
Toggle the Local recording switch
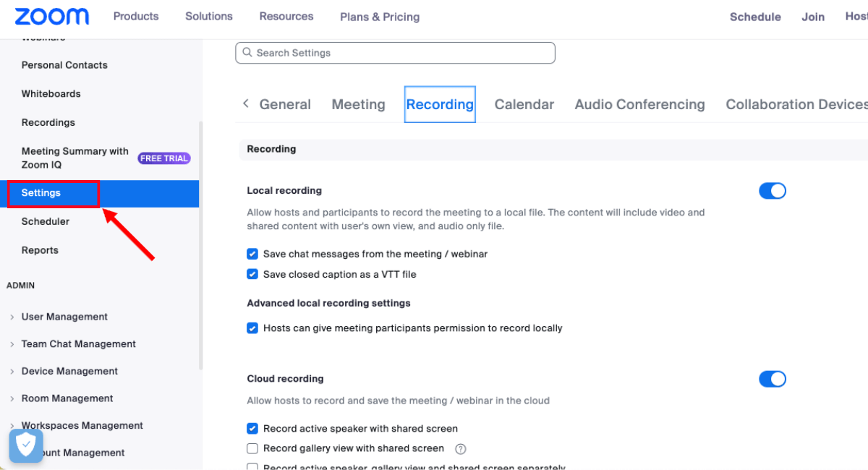click(x=772, y=191)
